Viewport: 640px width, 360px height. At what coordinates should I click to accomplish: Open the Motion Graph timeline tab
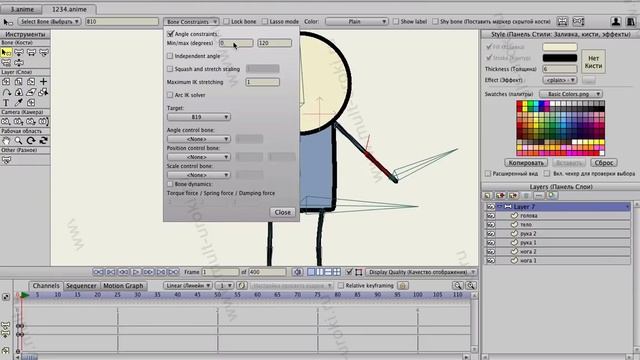123,286
